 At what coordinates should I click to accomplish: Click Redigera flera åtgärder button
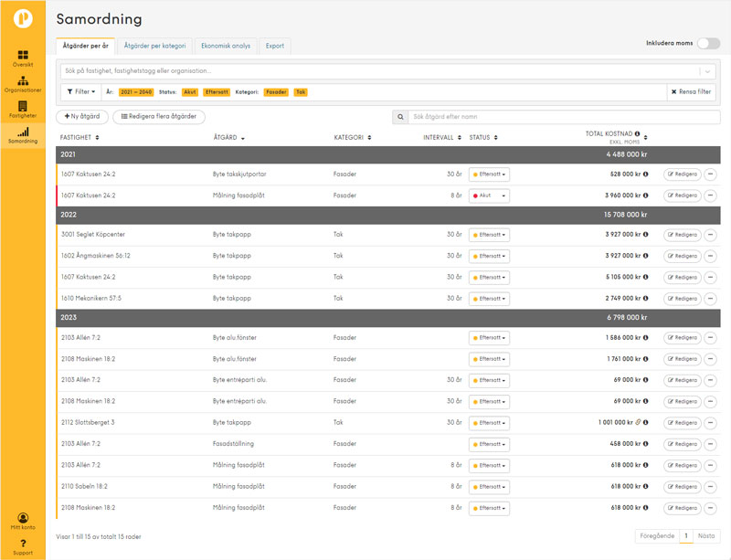pyautogui.click(x=158, y=117)
